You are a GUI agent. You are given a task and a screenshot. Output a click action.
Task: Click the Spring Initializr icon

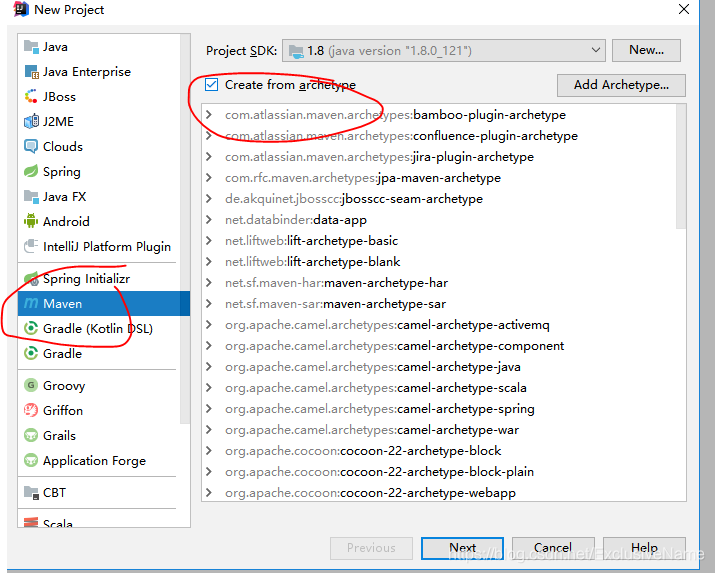tap(31, 278)
